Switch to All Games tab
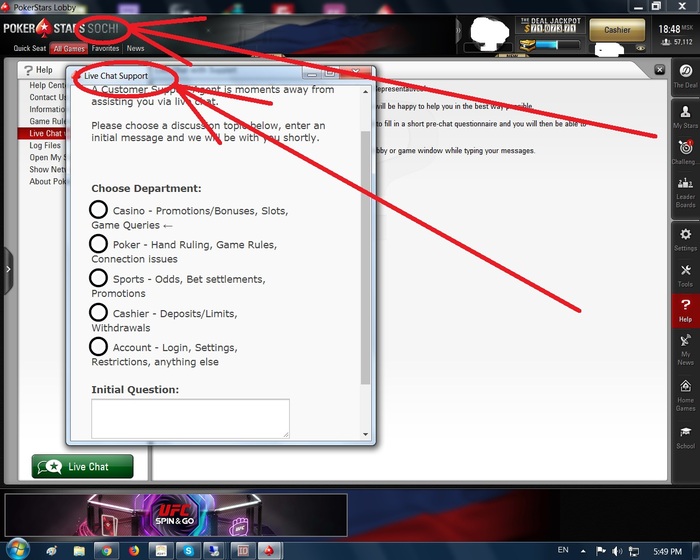The width and height of the screenshot is (700, 560). coord(69,49)
